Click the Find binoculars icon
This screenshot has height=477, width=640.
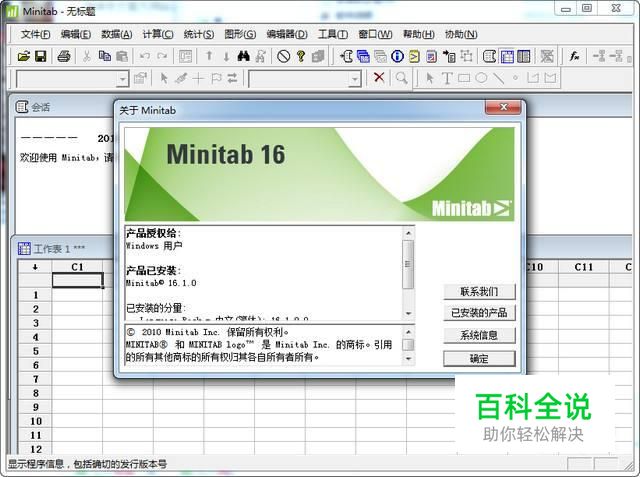(x=243, y=56)
